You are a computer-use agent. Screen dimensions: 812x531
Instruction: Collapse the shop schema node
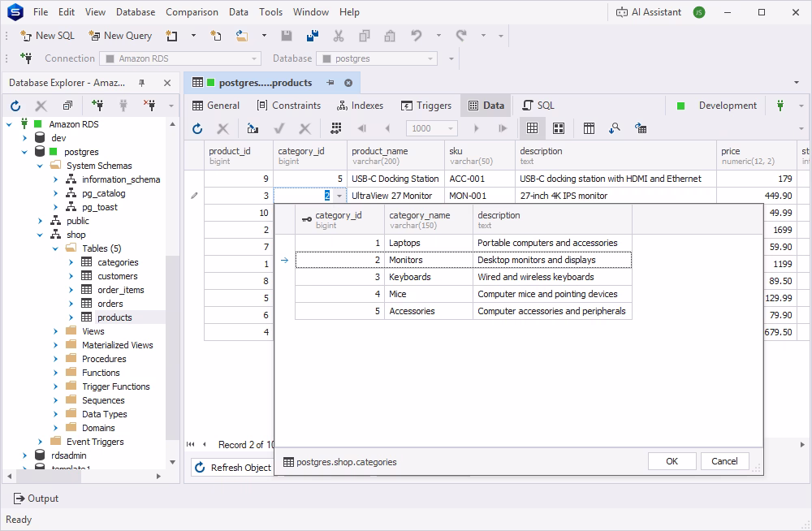(x=41, y=235)
